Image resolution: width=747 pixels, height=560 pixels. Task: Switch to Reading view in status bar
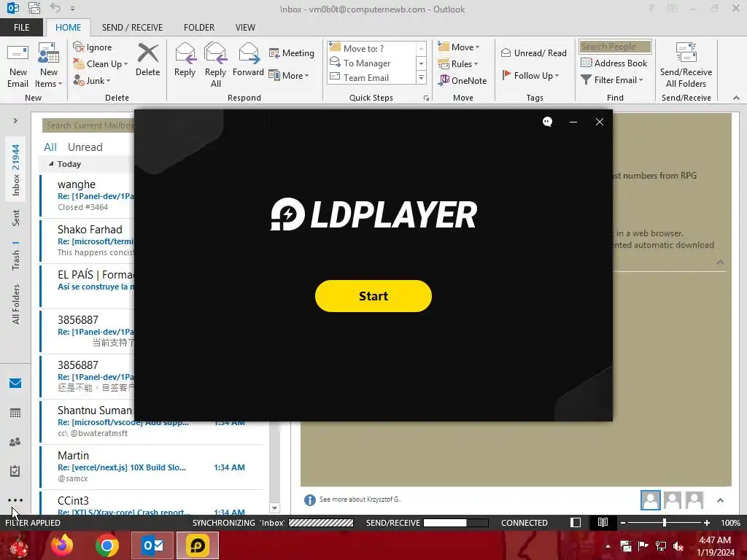(x=603, y=522)
